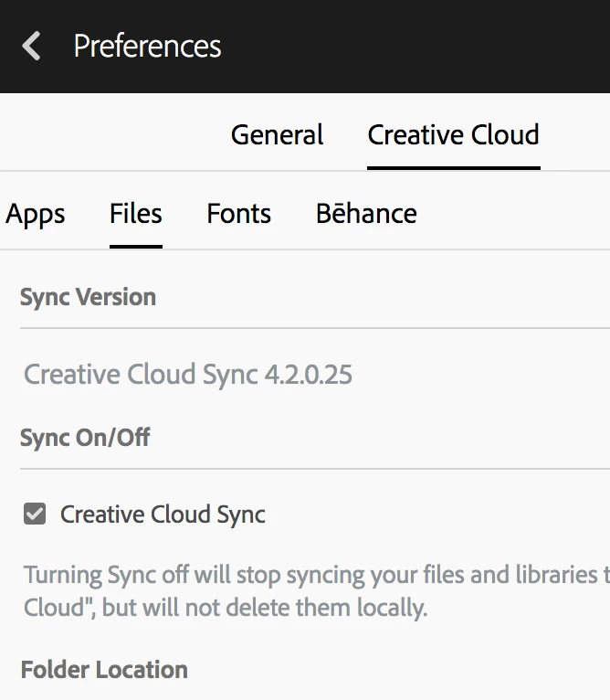Switch to the General tab
The width and height of the screenshot is (610, 700).
click(277, 135)
